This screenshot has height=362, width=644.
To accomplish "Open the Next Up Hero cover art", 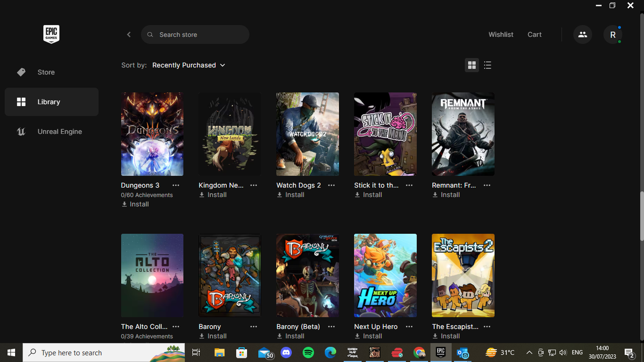I will tap(385, 276).
